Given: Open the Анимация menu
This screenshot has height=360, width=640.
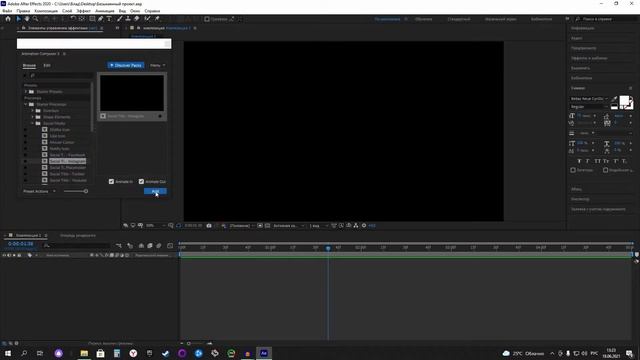Looking at the screenshot, I should 104,11.
